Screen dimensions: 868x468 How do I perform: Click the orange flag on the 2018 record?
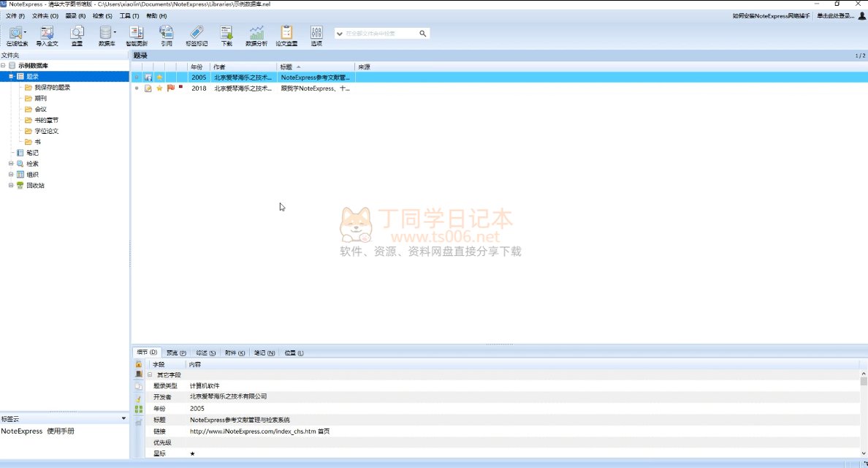170,88
